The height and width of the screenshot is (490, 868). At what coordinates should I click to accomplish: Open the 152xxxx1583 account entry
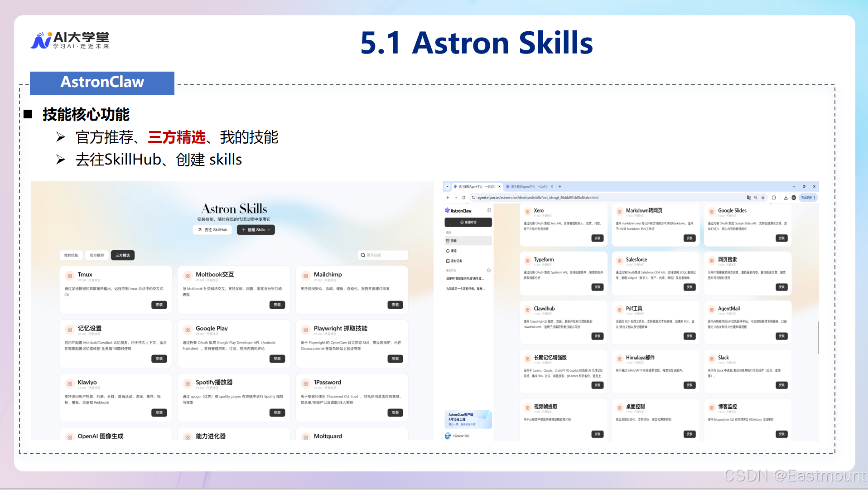tap(458, 436)
